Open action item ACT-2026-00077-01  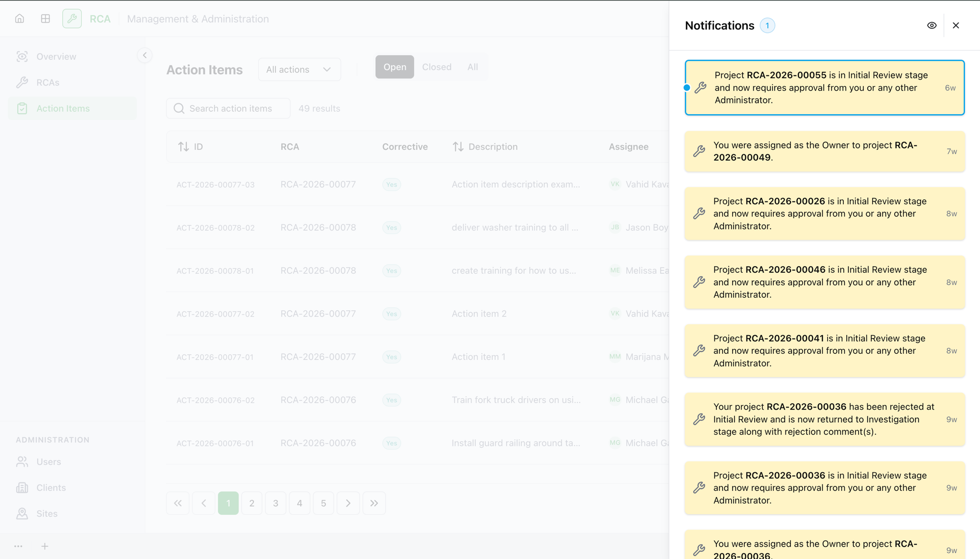point(215,357)
